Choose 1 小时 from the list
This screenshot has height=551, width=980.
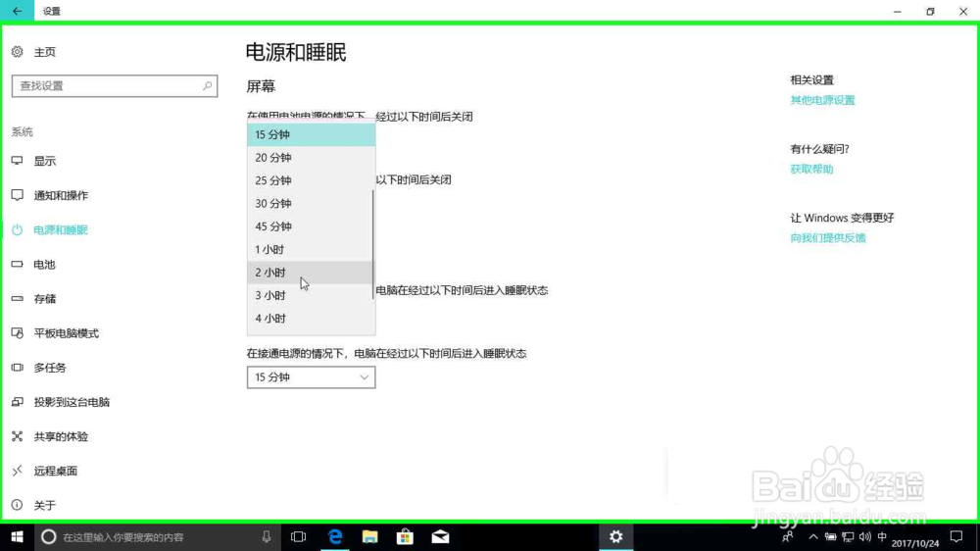(311, 250)
